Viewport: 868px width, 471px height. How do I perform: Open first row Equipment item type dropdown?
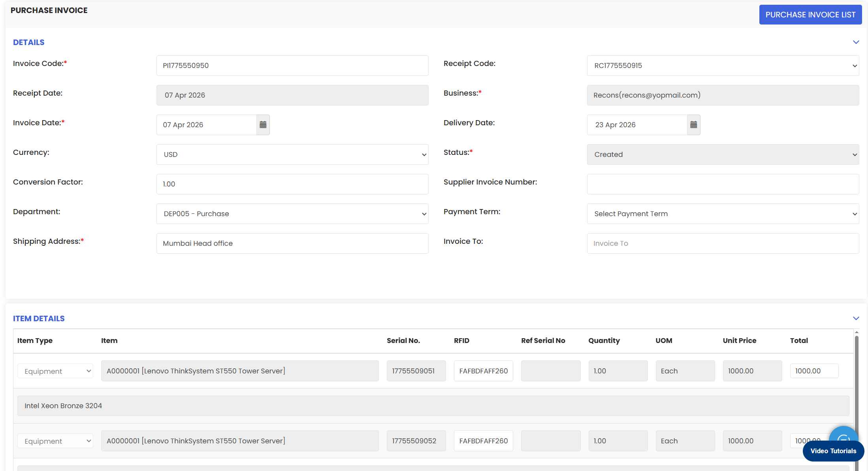pos(55,371)
